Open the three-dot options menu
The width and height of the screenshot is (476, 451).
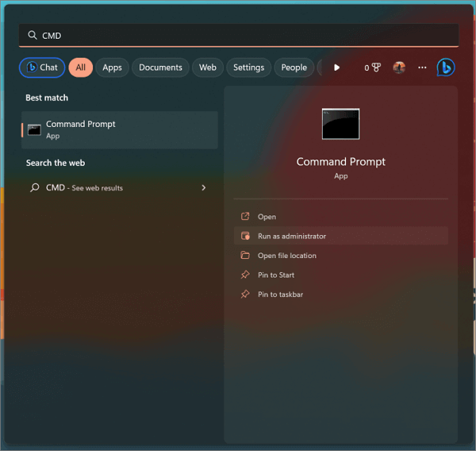point(422,67)
